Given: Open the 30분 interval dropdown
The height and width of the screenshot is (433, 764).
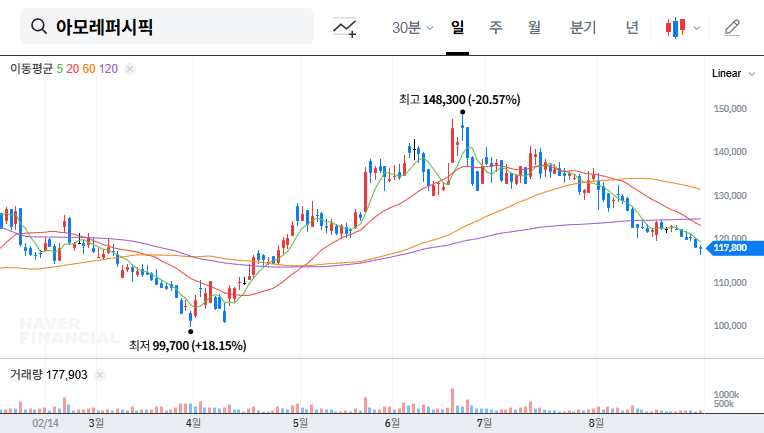Looking at the screenshot, I should 412,27.
